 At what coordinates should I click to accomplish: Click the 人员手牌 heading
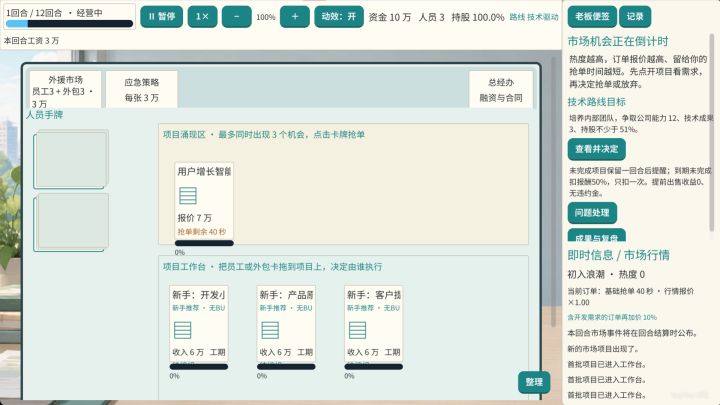coord(45,115)
